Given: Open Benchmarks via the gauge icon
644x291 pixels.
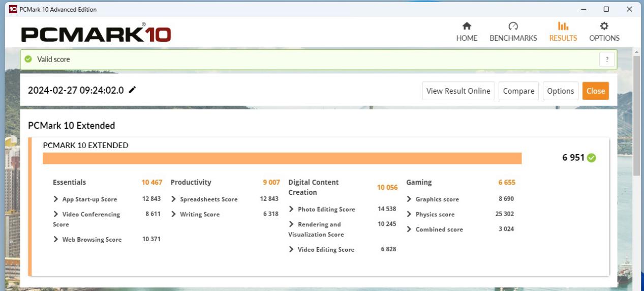Looking at the screenshot, I should tap(513, 26).
